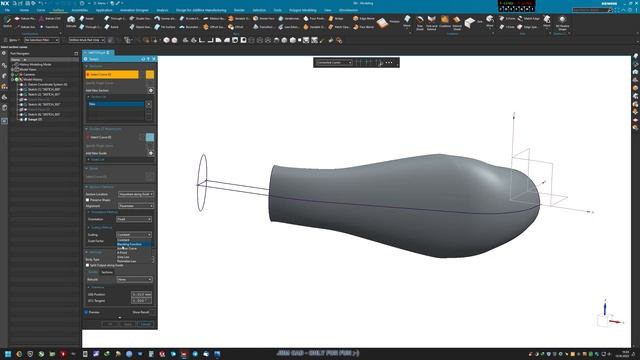Click the Sketch tool in ribbon
This screenshot has width=640, height=360.
coord(7,21)
